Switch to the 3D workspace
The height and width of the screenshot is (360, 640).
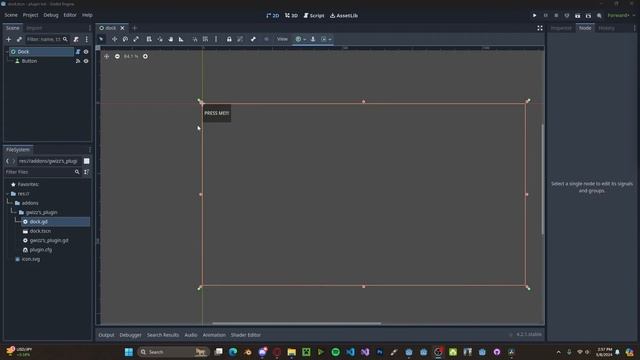[x=291, y=16]
